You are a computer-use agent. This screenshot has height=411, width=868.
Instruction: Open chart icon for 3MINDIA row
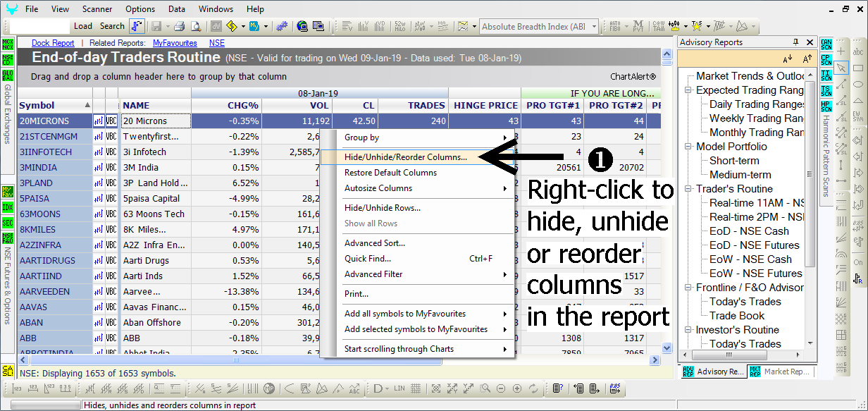click(99, 168)
